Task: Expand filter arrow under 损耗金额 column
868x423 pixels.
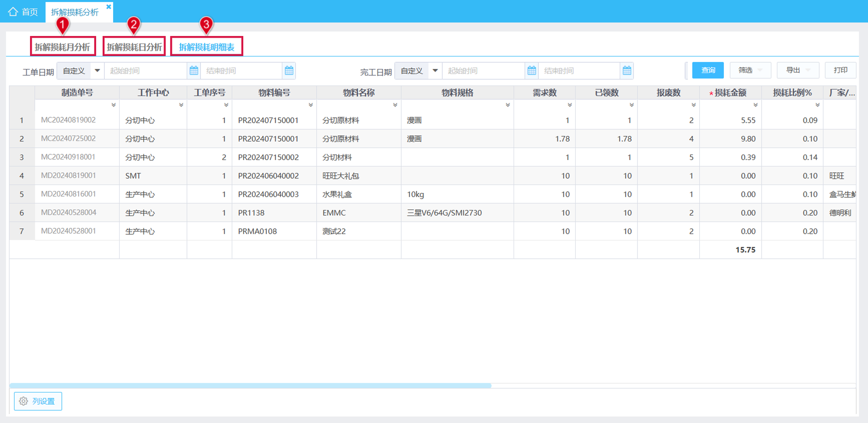Action: (x=755, y=105)
